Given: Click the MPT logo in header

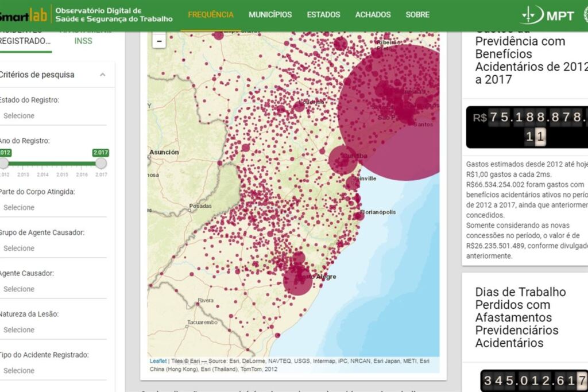Looking at the screenshot, I should point(547,15).
